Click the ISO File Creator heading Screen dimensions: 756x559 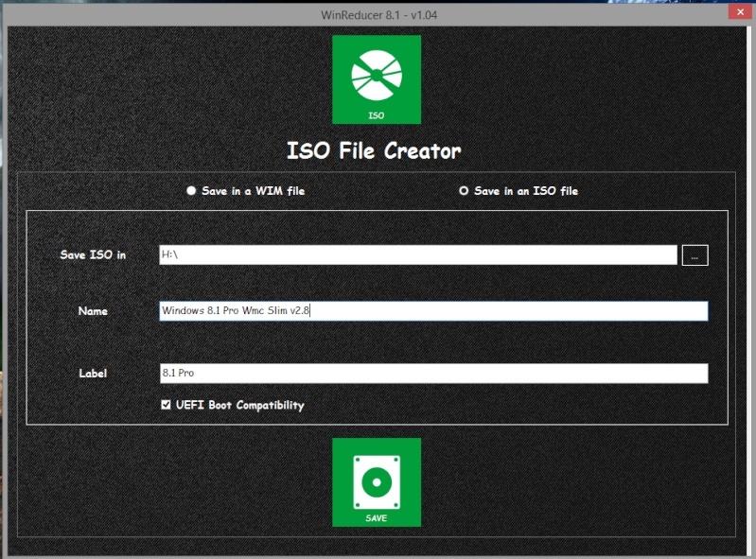(x=374, y=150)
